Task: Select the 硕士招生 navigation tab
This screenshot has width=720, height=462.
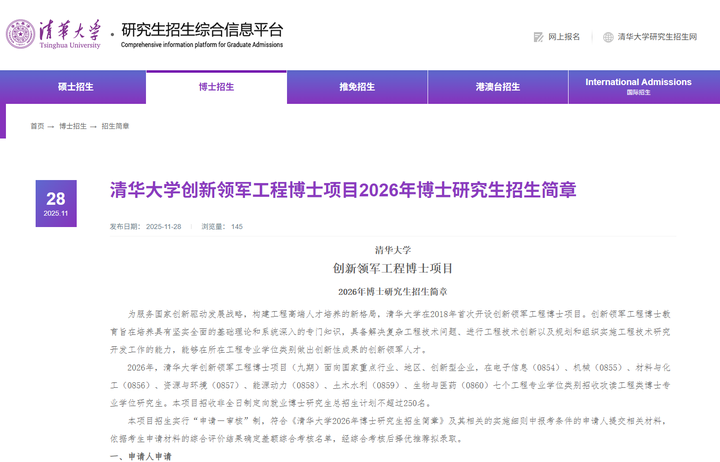Action: [x=73, y=87]
